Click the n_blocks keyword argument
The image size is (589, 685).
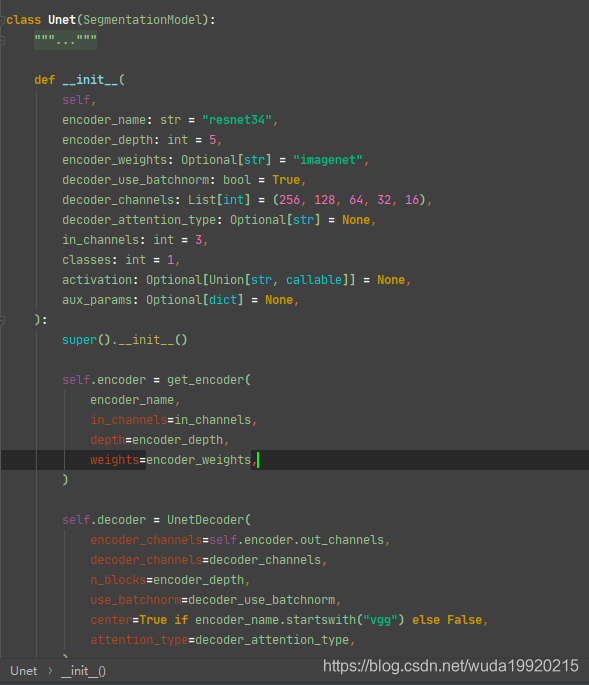(x=118, y=580)
